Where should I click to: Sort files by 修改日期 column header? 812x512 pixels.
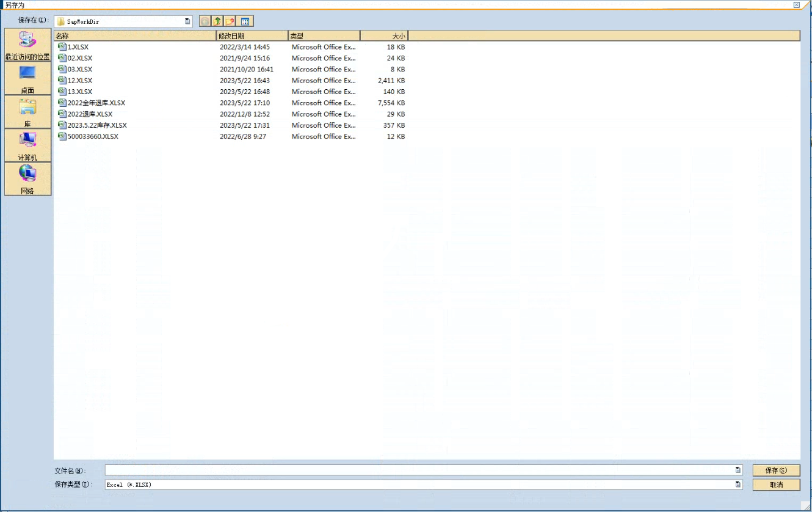coord(252,36)
